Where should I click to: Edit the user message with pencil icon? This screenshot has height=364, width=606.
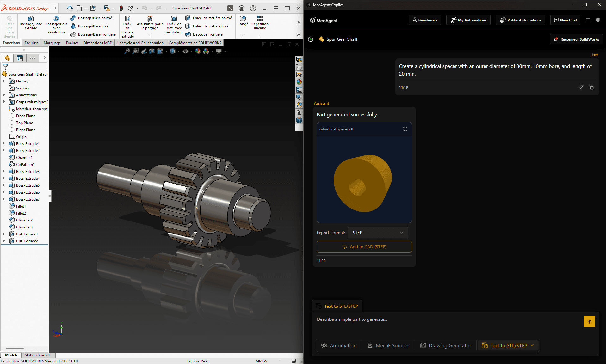(x=581, y=87)
